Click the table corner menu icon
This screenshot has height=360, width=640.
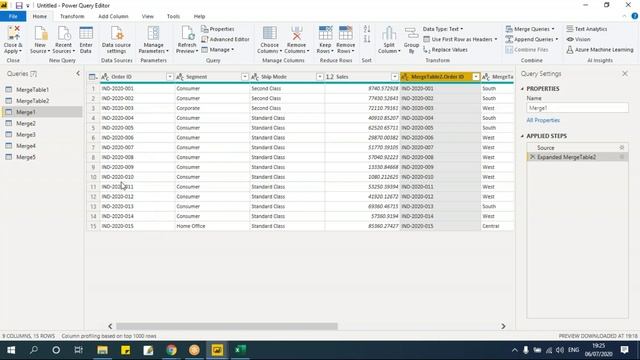click(x=93, y=77)
